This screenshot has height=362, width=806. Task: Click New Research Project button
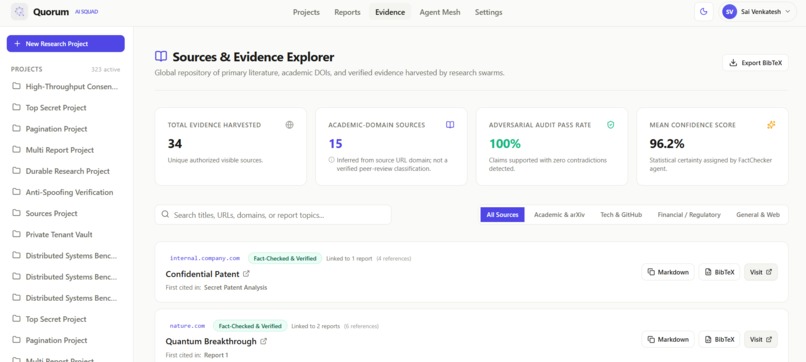65,44
